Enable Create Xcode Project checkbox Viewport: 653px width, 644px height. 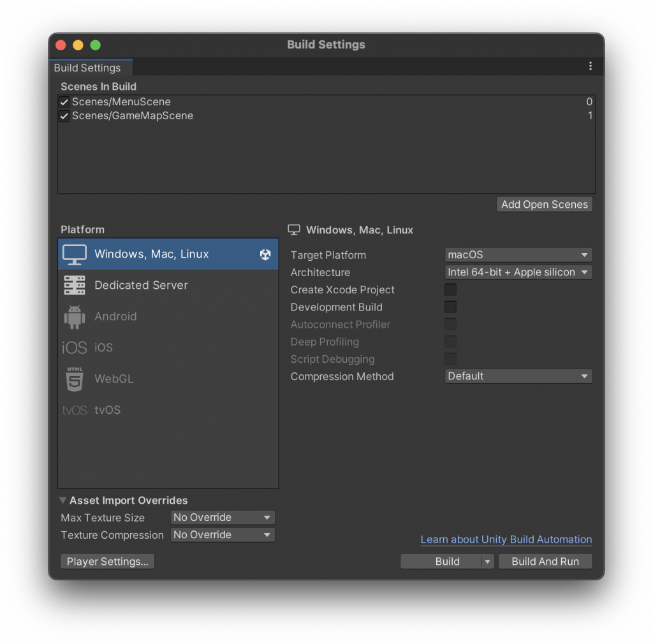tap(451, 289)
